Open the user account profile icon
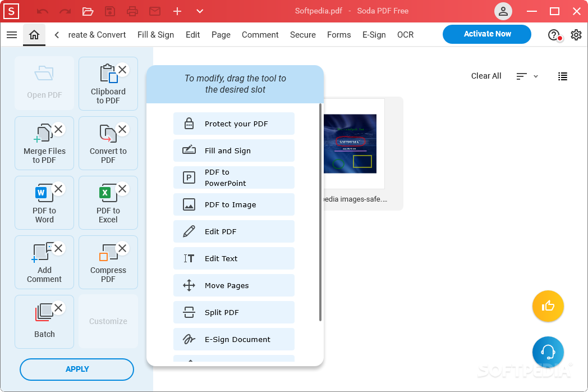Viewport: 588px width, 392px height. 503,11
